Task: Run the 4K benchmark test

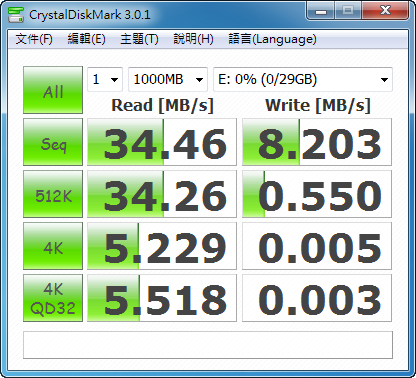Action: (53, 246)
